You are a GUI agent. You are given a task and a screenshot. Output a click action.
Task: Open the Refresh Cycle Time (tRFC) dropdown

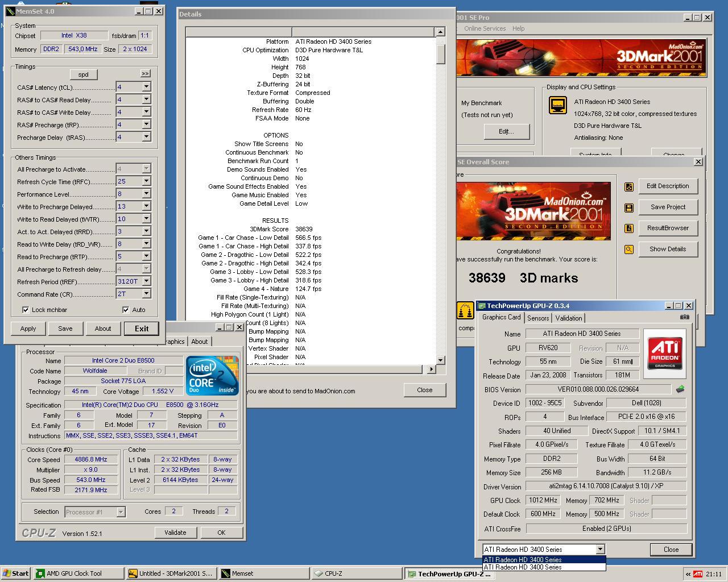[x=146, y=181]
